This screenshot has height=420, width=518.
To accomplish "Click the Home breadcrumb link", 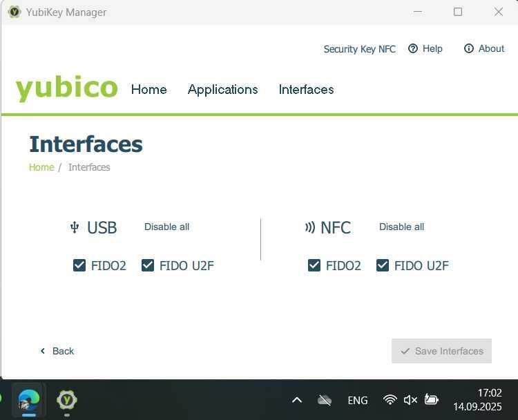I will coord(41,167).
